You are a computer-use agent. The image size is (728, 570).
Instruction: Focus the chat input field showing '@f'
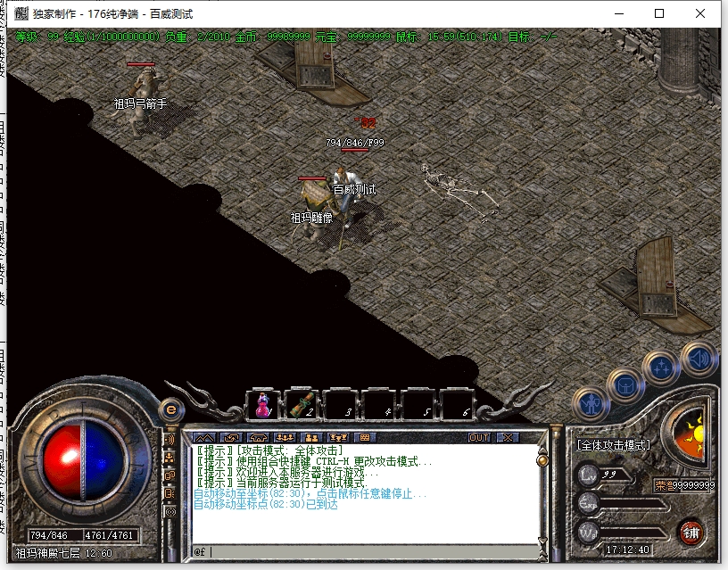tap(366, 551)
